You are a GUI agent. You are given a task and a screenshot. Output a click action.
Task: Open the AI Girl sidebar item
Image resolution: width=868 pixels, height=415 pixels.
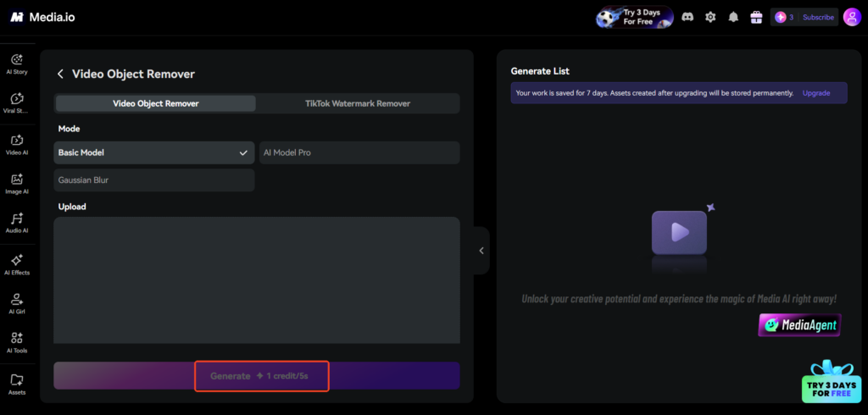pyautogui.click(x=17, y=304)
